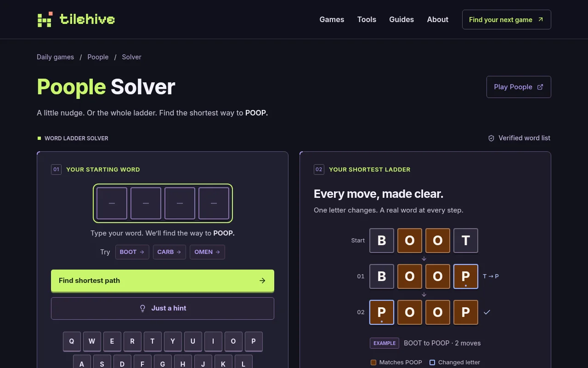
Task: Tap the O key on the on-screen keyboard
Action: [x=233, y=341]
